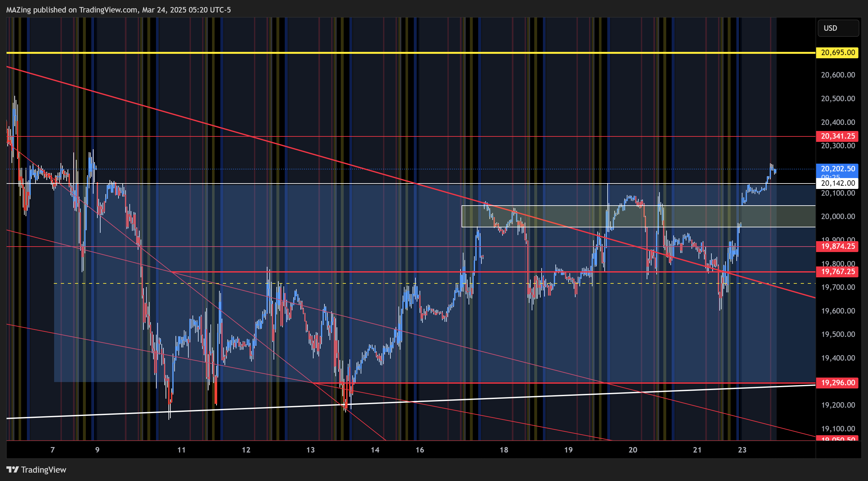Click the date label 7 on time axis
The height and width of the screenshot is (481, 868).
[53, 450]
